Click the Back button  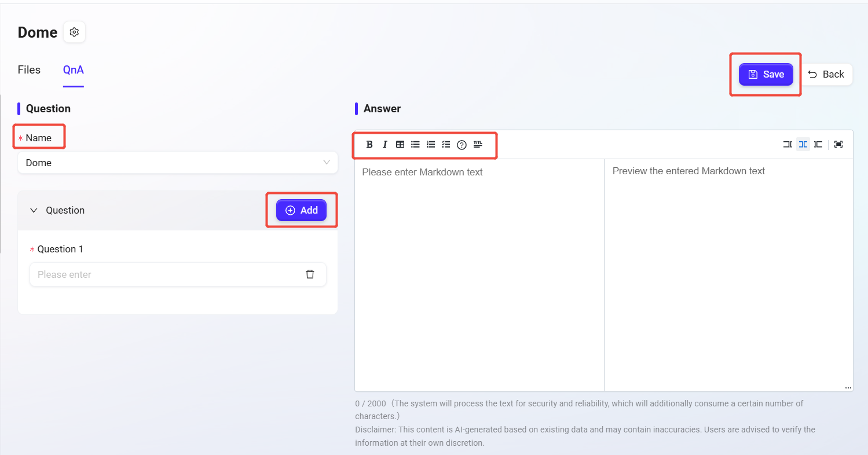(826, 74)
